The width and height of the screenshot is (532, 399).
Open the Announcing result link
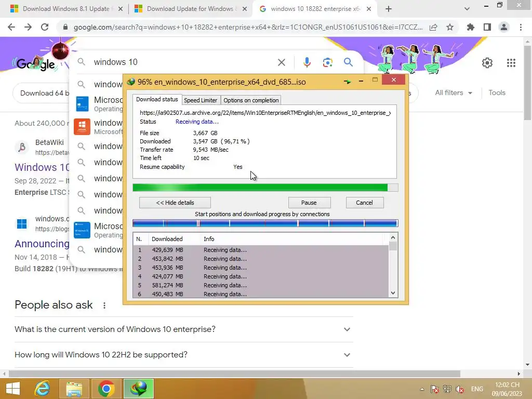(x=42, y=244)
